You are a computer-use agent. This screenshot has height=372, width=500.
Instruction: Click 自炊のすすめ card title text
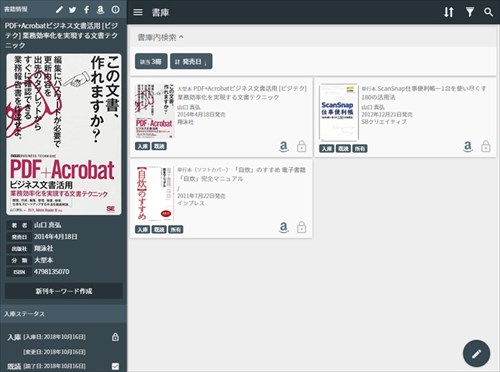tap(241, 174)
